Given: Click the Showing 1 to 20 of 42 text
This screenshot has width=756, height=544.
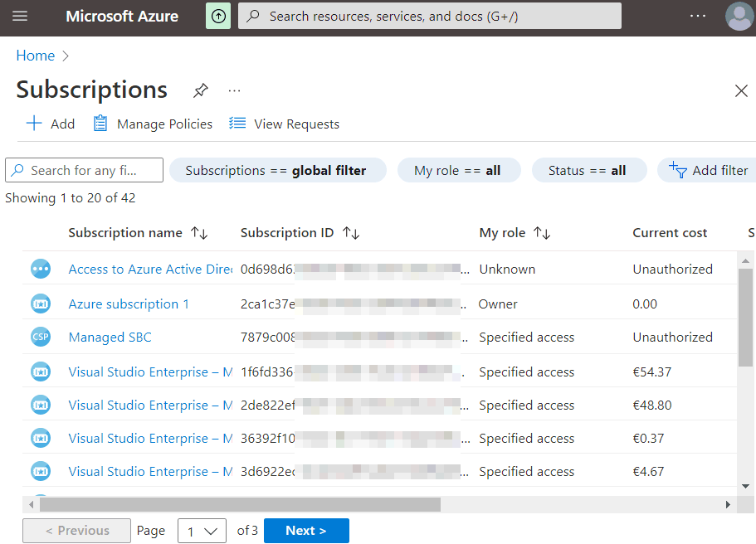Looking at the screenshot, I should point(71,198).
